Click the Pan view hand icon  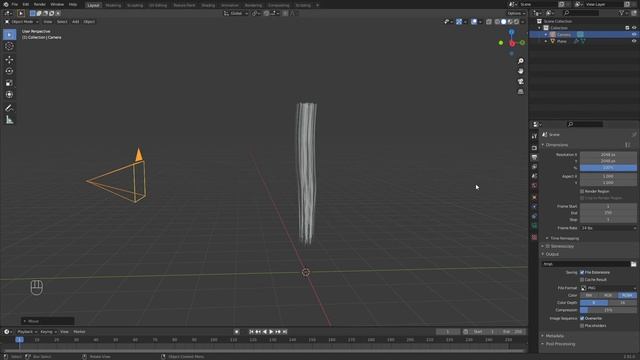click(x=520, y=71)
